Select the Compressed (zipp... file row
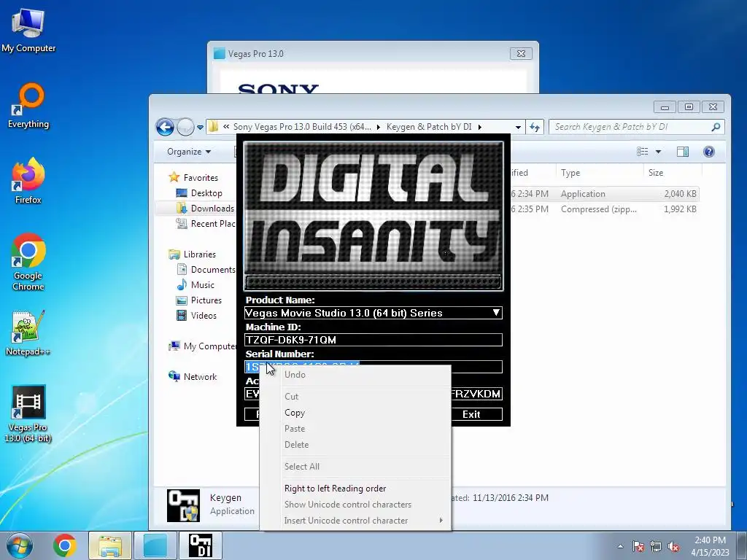This screenshot has width=747, height=560. coord(605,209)
